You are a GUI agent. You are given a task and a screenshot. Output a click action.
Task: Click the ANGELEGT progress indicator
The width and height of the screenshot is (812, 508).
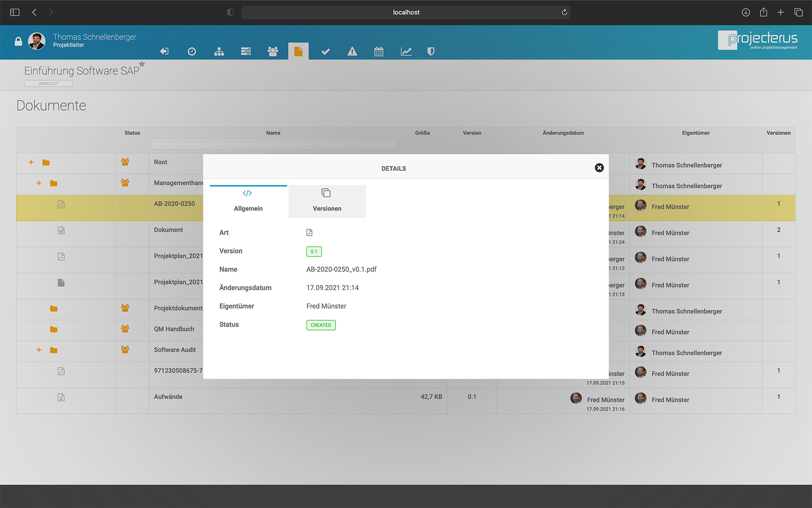pos(48,83)
